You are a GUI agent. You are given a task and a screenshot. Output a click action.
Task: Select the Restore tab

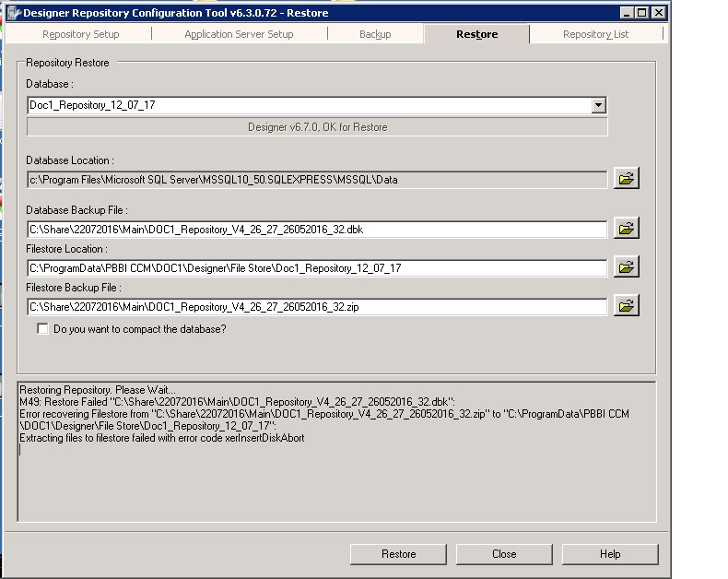pyautogui.click(x=476, y=34)
